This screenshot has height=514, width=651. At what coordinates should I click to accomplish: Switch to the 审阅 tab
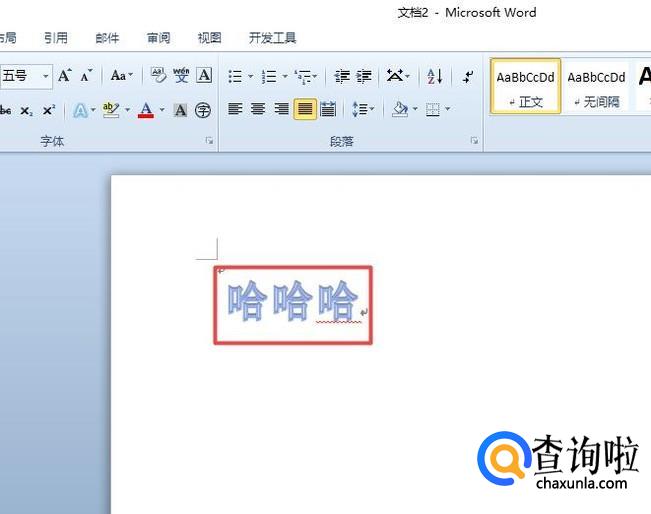click(158, 38)
